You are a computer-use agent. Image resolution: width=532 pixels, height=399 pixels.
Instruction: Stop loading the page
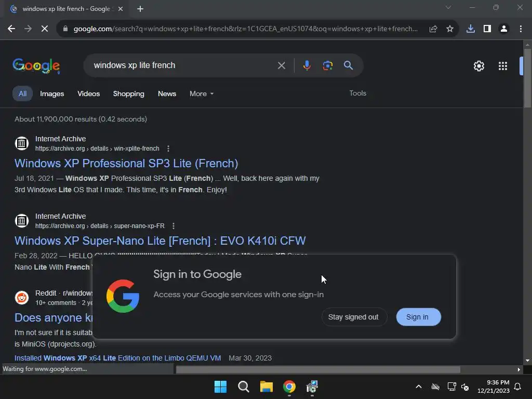tap(45, 29)
